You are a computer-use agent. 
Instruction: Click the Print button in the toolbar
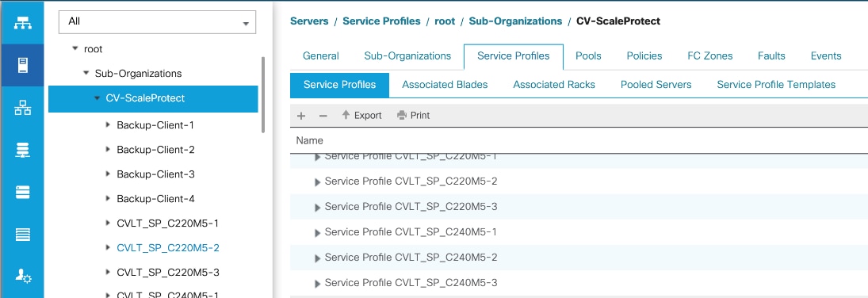[413, 115]
